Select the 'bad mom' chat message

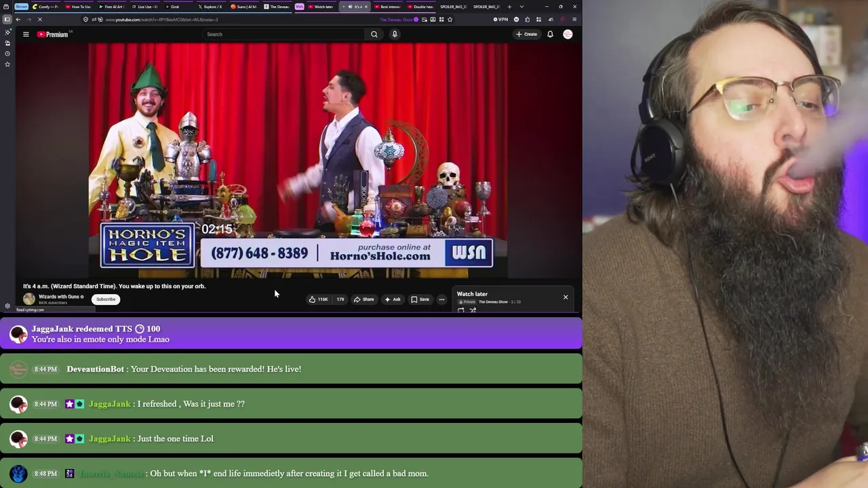[x=289, y=473]
